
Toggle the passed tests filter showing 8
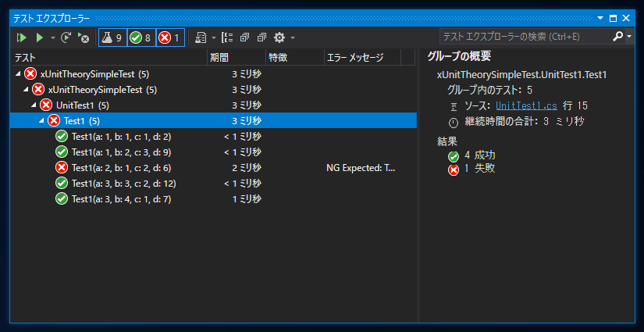click(141, 37)
